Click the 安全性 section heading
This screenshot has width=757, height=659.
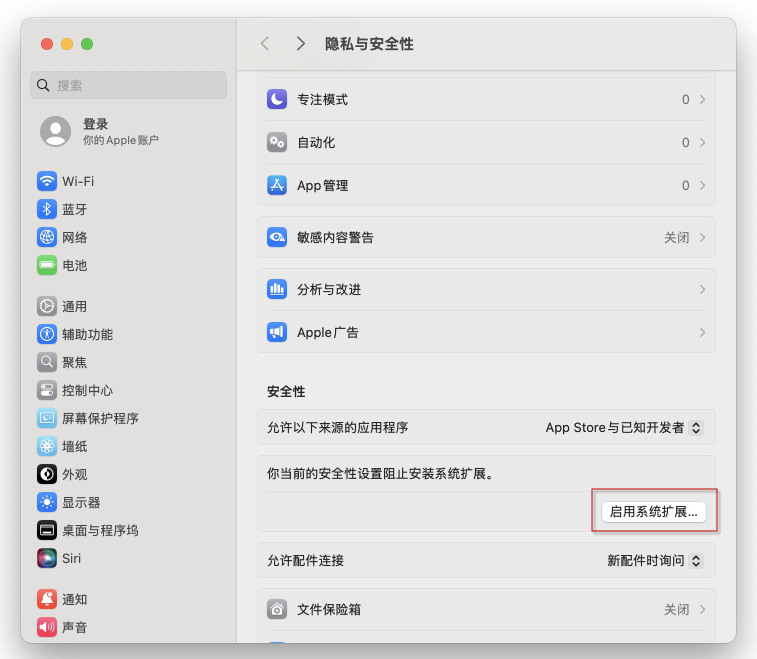coord(286,392)
